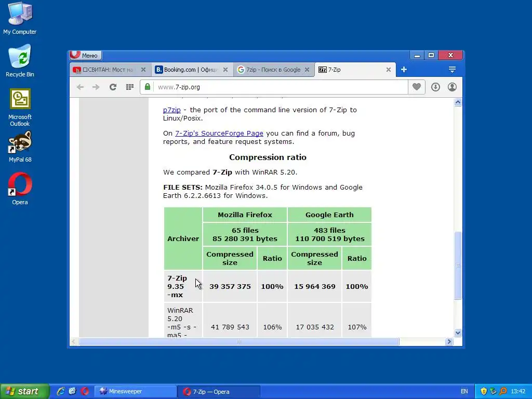Click the horizontal scrollbar left arrow
The width and height of the screenshot is (532, 399).
73,342
